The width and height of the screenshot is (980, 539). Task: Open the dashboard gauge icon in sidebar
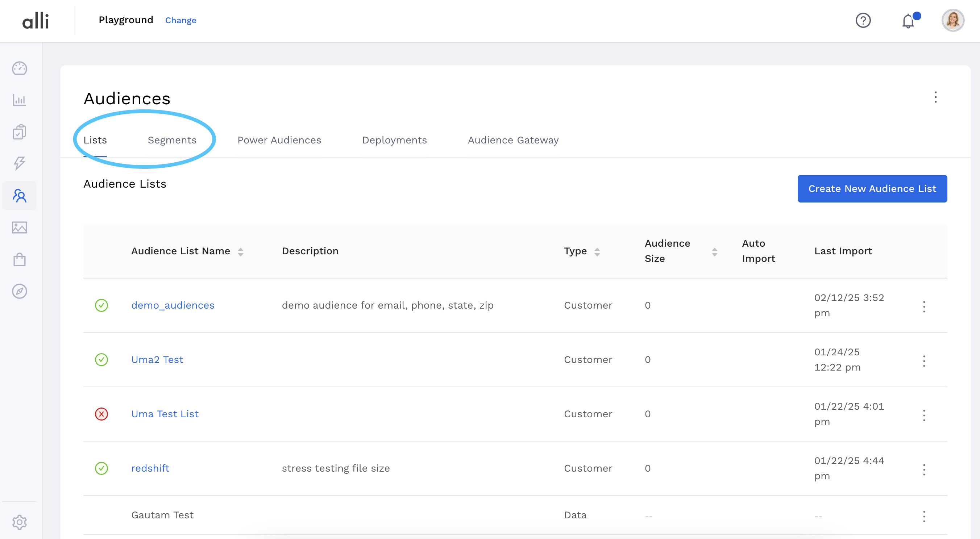20,68
